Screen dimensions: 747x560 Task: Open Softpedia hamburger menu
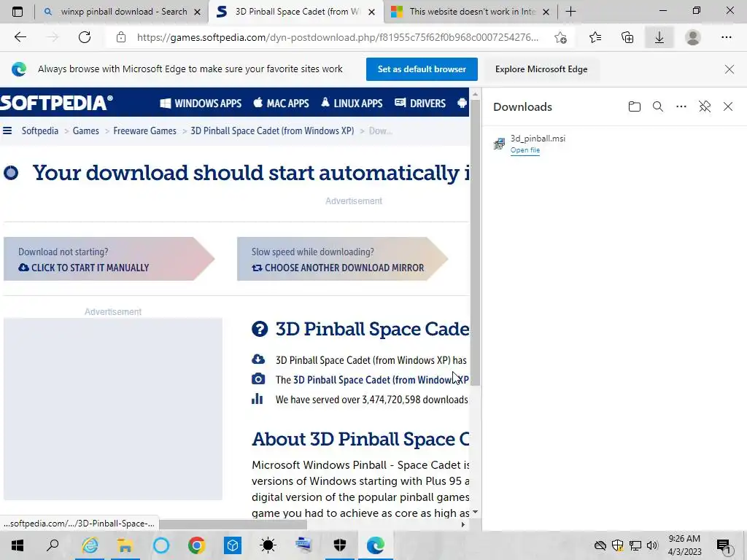pos(7,131)
